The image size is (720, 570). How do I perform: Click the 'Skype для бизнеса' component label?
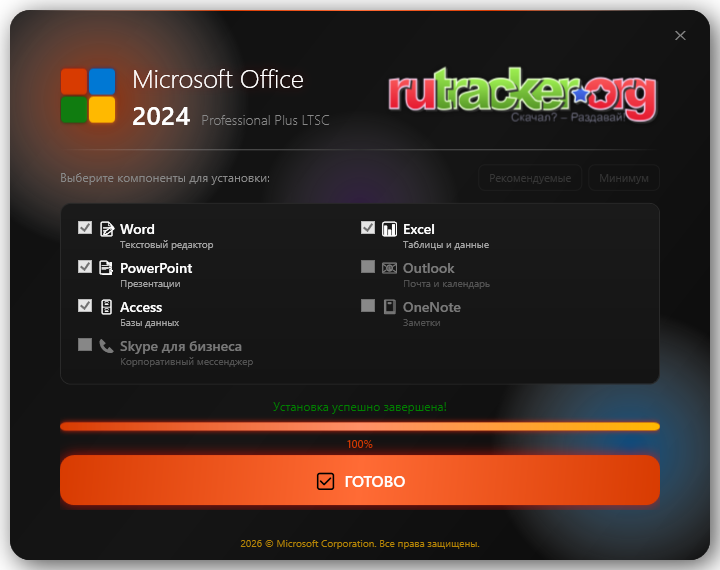[181, 346]
